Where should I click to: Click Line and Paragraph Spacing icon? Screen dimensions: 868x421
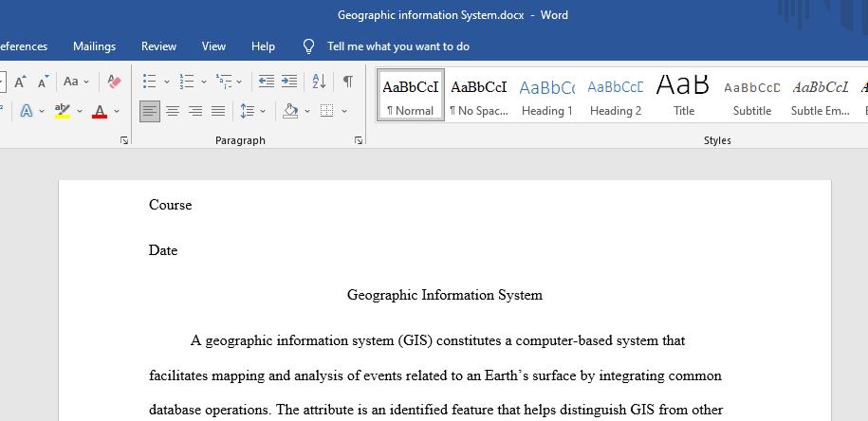(x=247, y=111)
